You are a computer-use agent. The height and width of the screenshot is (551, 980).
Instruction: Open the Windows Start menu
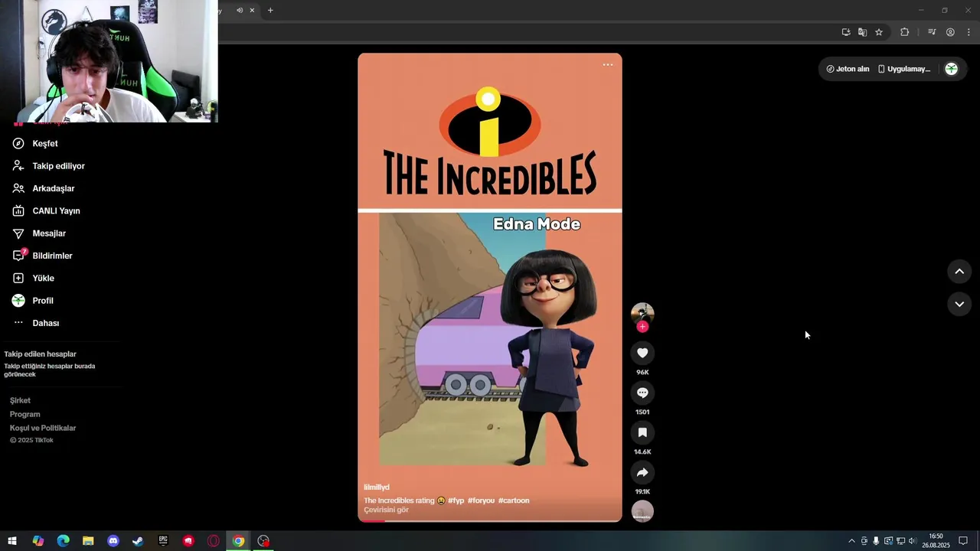click(x=12, y=541)
